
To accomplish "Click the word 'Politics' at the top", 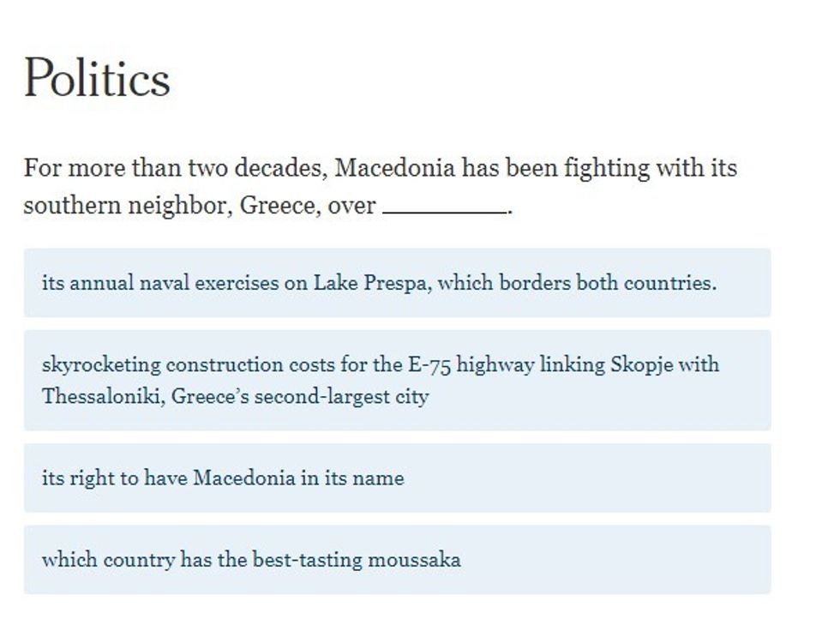I will tap(97, 78).
